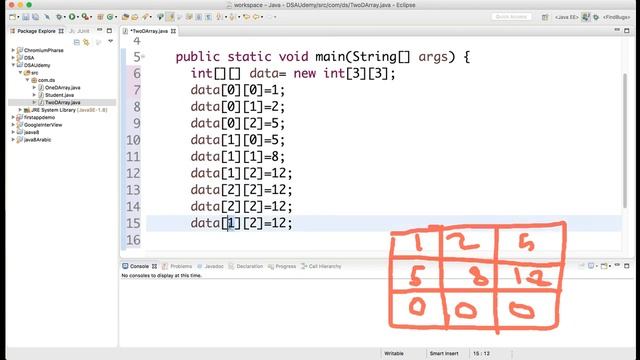
Task: Select the Package Explorer tab
Action: pyautogui.click(x=36, y=31)
